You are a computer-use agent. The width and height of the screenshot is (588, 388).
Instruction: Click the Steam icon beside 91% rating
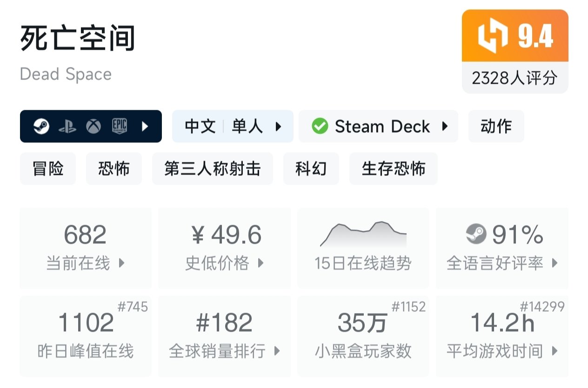[x=476, y=234]
